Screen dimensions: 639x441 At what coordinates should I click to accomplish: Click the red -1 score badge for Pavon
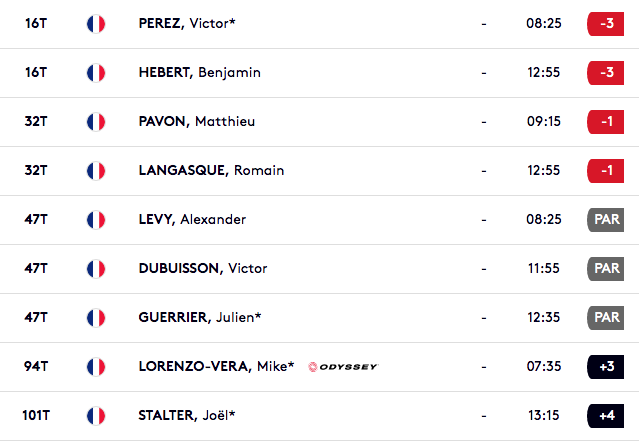pyautogui.click(x=606, y=122)
